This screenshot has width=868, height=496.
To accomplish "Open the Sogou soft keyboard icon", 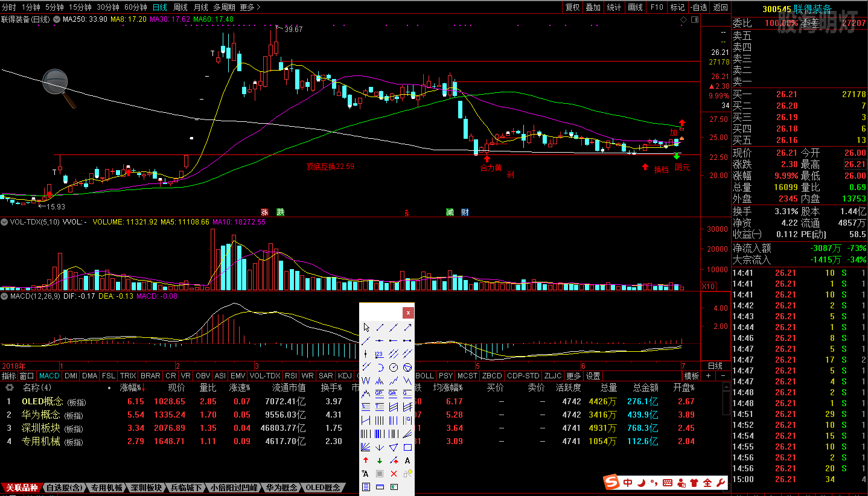I will click(x=667, y=483).
